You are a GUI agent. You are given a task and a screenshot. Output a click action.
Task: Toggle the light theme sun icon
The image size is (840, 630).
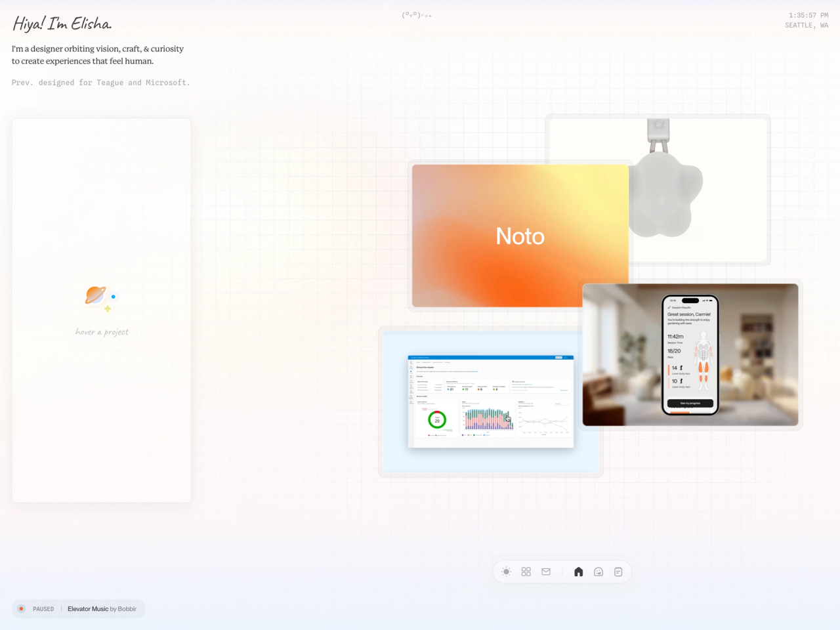(506, 572)
